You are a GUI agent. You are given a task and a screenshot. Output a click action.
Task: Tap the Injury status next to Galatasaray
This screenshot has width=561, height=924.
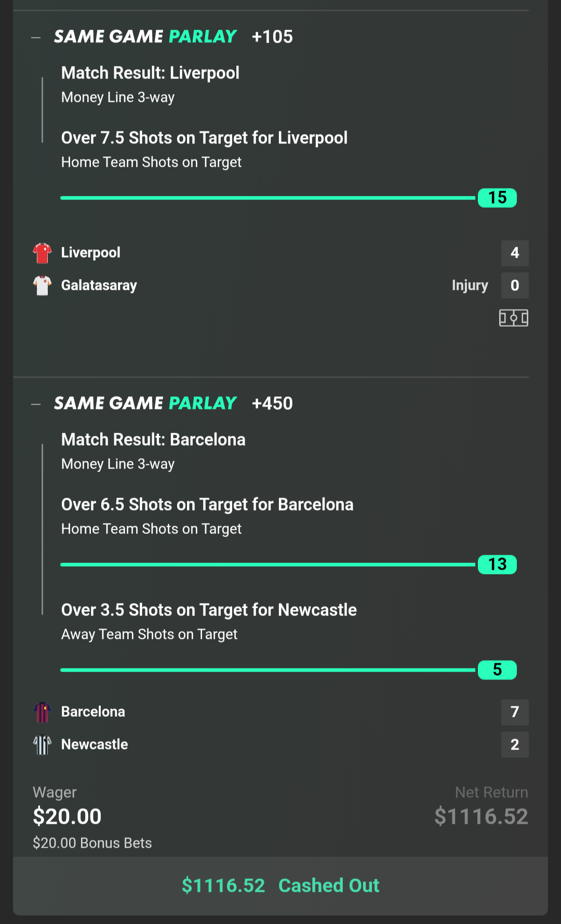coord(470,286)
